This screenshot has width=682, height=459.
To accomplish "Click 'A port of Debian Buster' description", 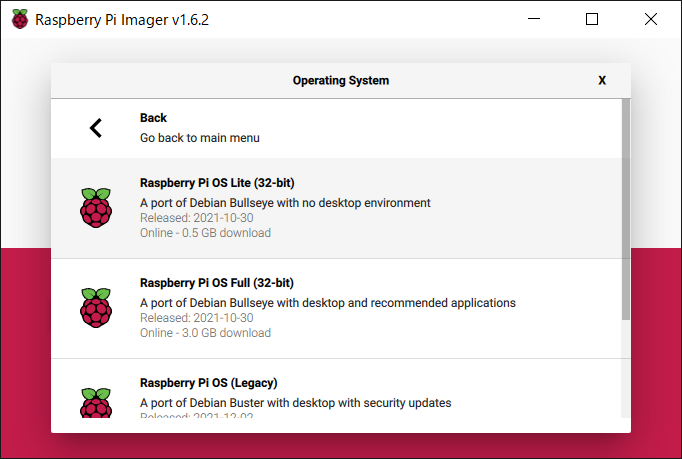I will [x=296, y=403].
